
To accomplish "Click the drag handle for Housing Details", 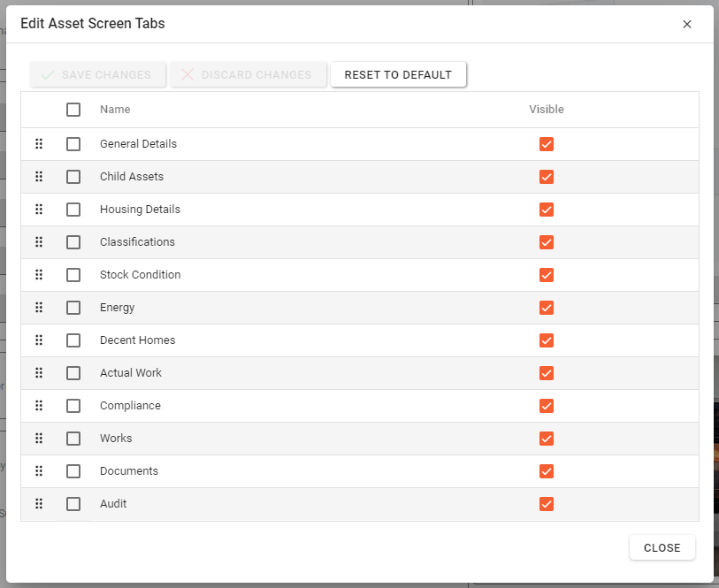I will tap(39, 210).
